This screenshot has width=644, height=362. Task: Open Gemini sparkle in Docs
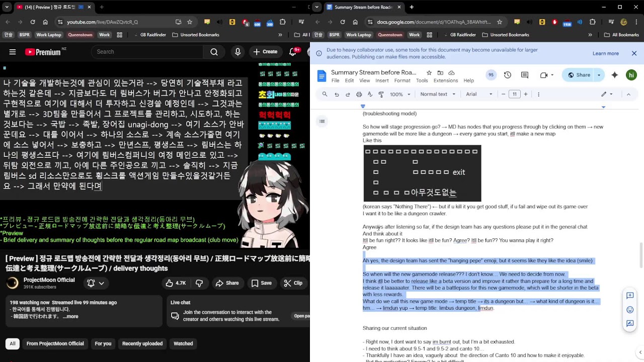click(615, 75)
